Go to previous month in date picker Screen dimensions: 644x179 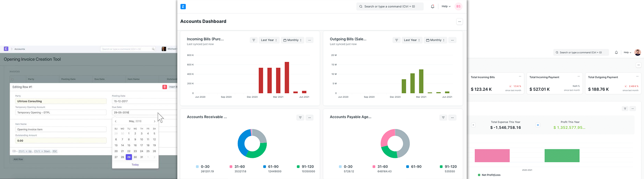point(116,121)
